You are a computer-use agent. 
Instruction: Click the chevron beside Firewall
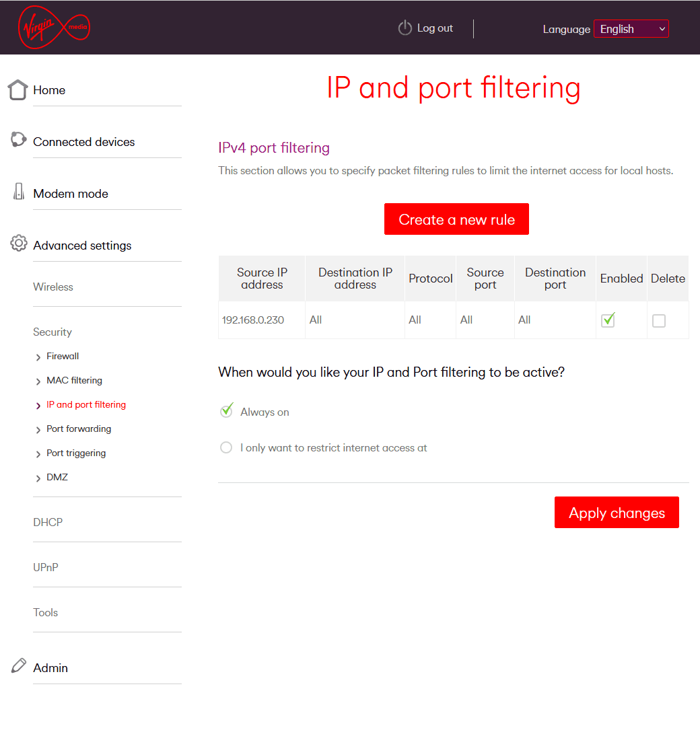(38, 357)
